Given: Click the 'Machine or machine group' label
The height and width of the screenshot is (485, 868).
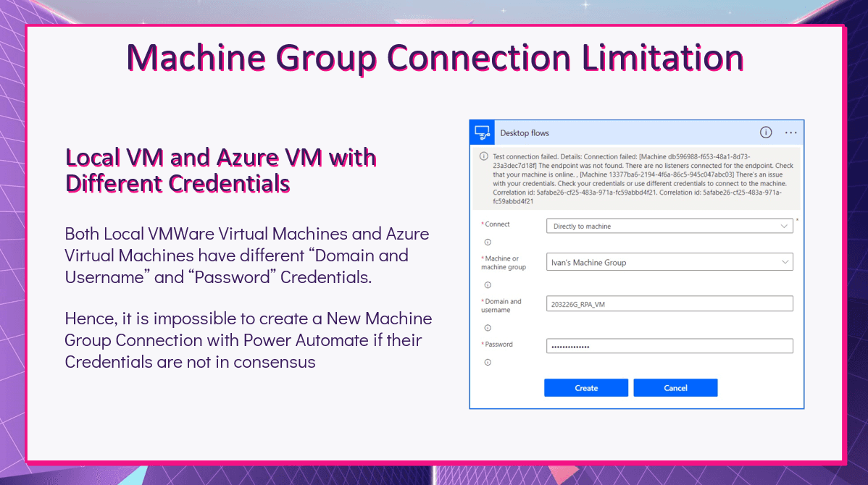Looking at the screenshot, I should [x=503, y=263].
